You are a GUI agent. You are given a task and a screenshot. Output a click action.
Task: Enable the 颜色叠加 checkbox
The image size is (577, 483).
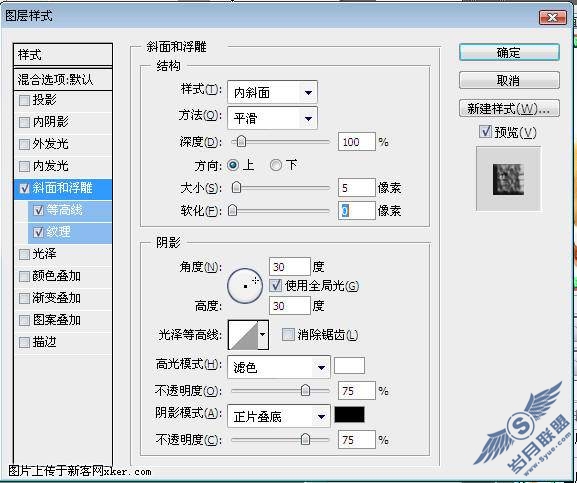[24, 276]
